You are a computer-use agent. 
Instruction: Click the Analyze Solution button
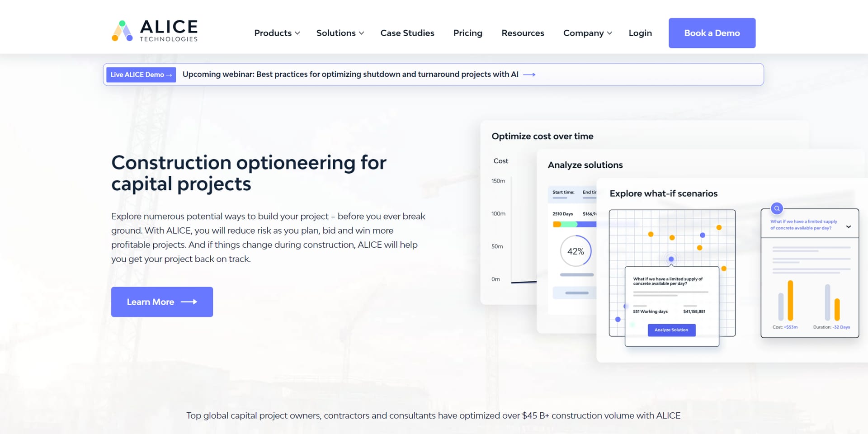coord(671,330)
